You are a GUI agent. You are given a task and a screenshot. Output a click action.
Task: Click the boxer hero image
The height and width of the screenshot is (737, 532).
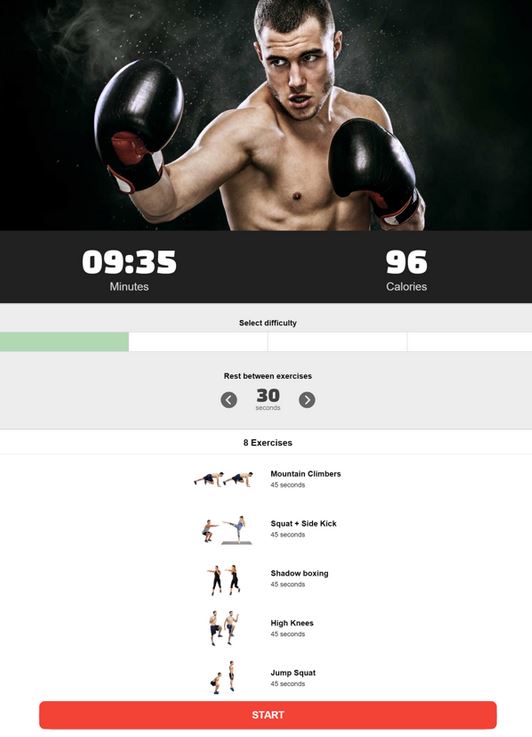coord(266,115)
